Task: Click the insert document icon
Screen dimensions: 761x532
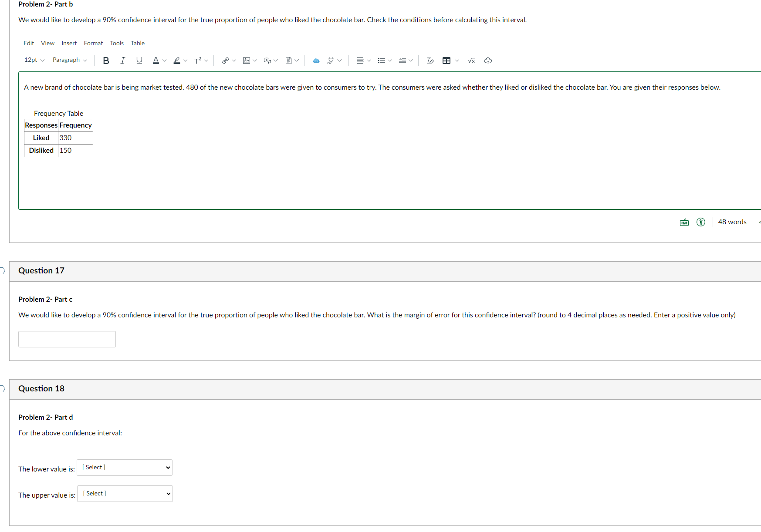Action: point(288,61)
